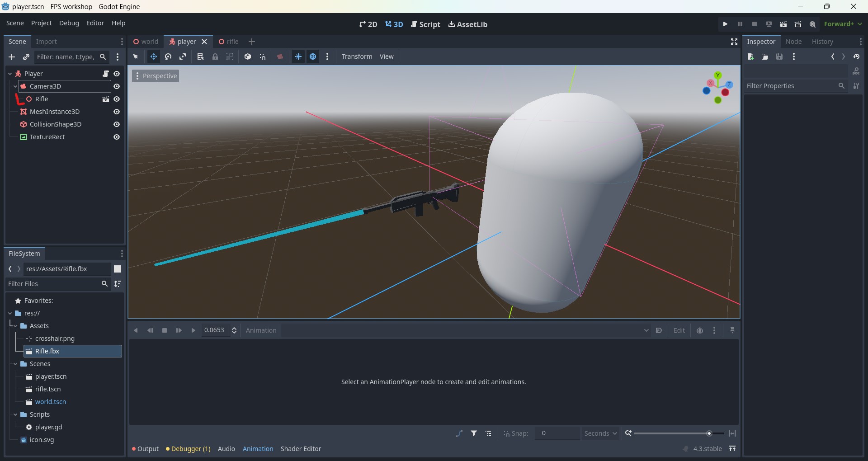
Task: Open script attached to Player node
Action: click(x=105, y=74)
